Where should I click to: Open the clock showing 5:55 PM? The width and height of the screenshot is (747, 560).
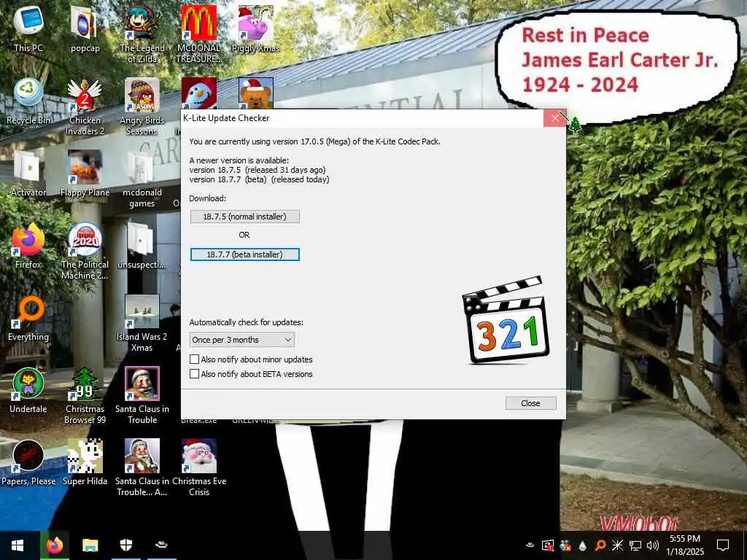pos(684,545)
